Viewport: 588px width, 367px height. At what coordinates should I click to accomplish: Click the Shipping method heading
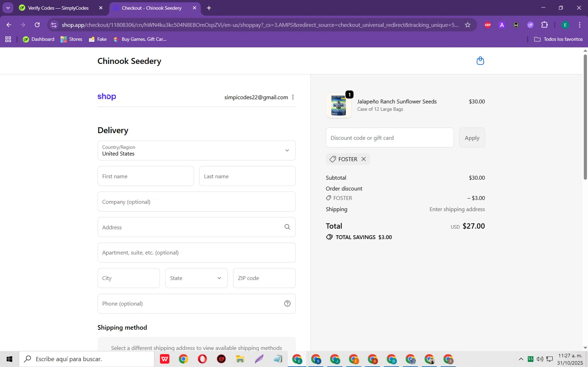point(122,327)
